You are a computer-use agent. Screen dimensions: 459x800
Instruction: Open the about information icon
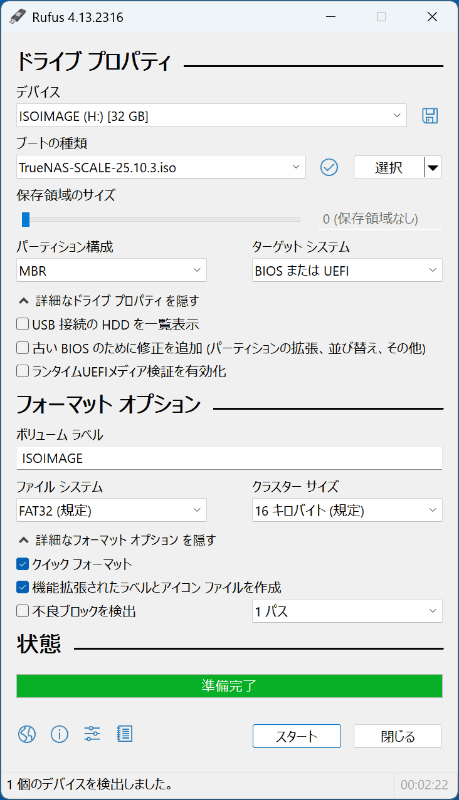point(59,734)
